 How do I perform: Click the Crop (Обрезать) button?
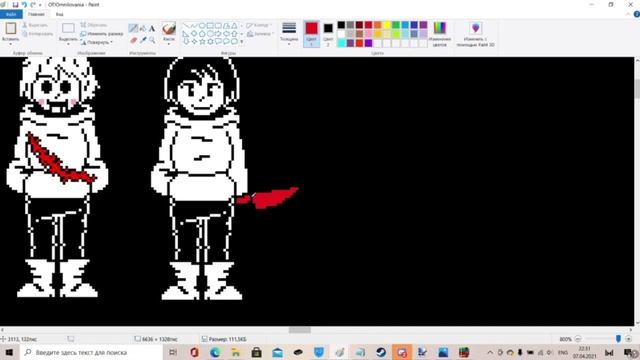pyautogui.click(x=94, y=25)
